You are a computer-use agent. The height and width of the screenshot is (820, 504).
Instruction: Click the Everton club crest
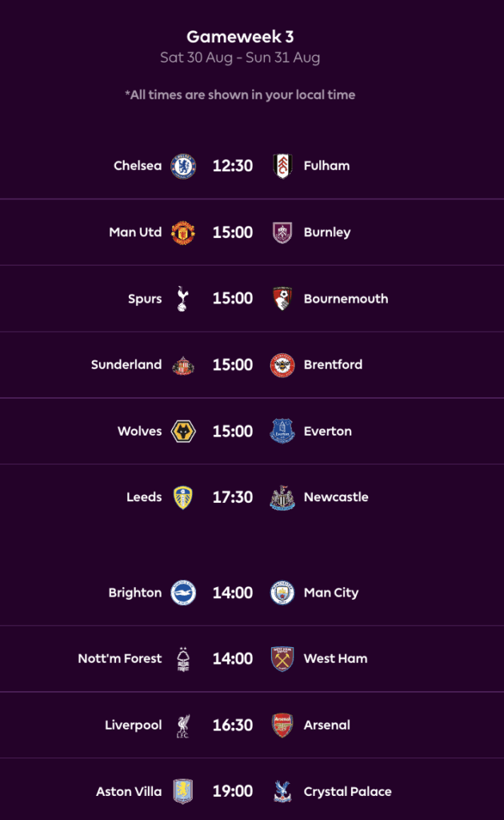click(284, 431)
